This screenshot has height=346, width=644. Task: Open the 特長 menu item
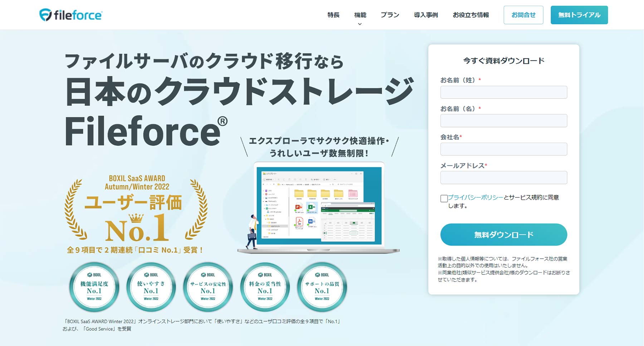tap(333, 15)
